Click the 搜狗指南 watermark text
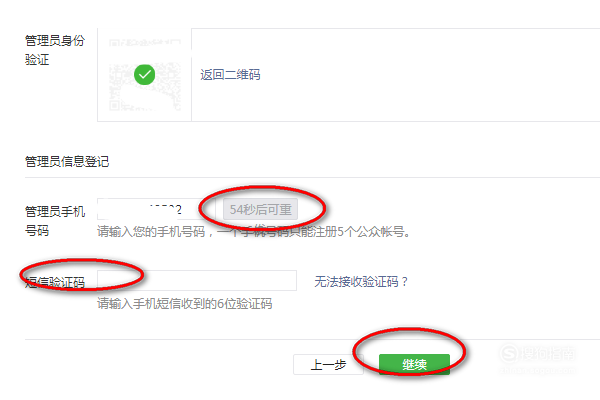 548,353
